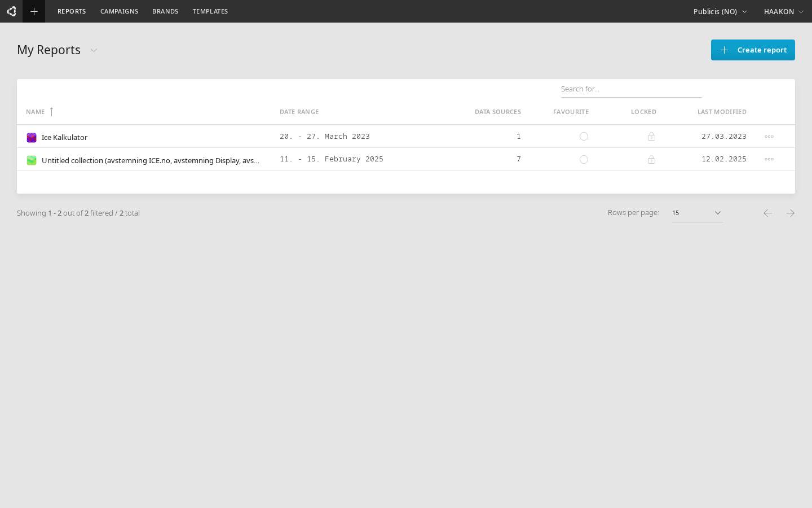Image resolution: width=812 pixels, height=508 pixels.
Task: Click the padlock icon for the Untitled collection report
Action: (x=652, y=160)
